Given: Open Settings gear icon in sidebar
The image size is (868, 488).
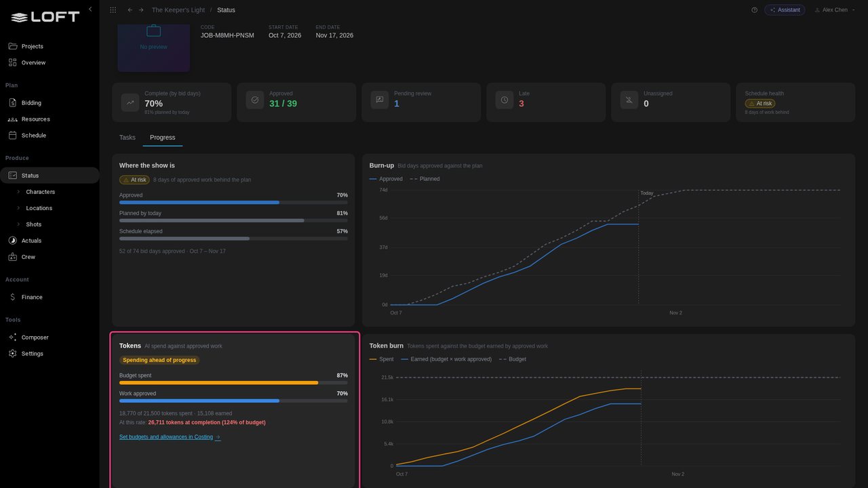Looking at the screenshot, I should pyautogui.click(x=13, y=354).
